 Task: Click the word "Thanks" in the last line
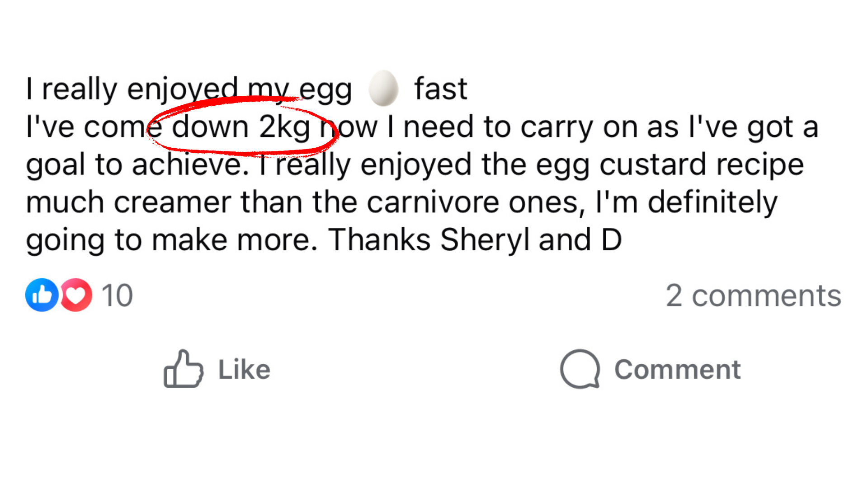tap(379, 239)
